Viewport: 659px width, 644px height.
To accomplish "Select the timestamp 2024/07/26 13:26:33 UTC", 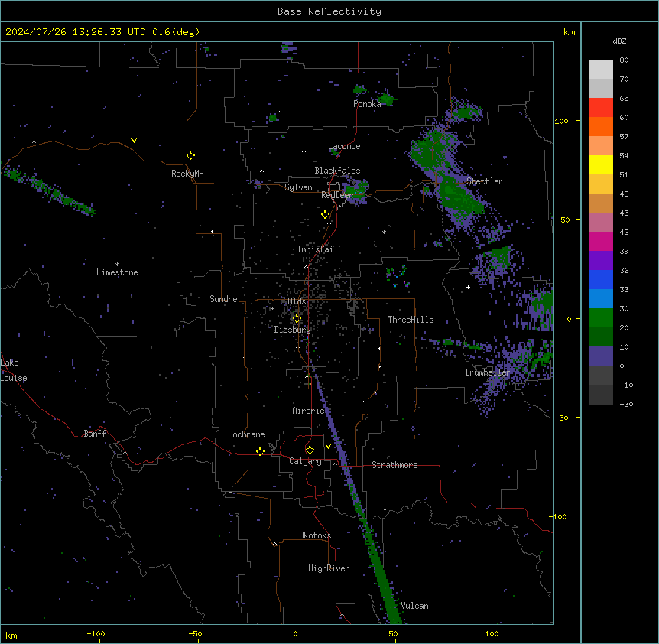I will (75, 32).
